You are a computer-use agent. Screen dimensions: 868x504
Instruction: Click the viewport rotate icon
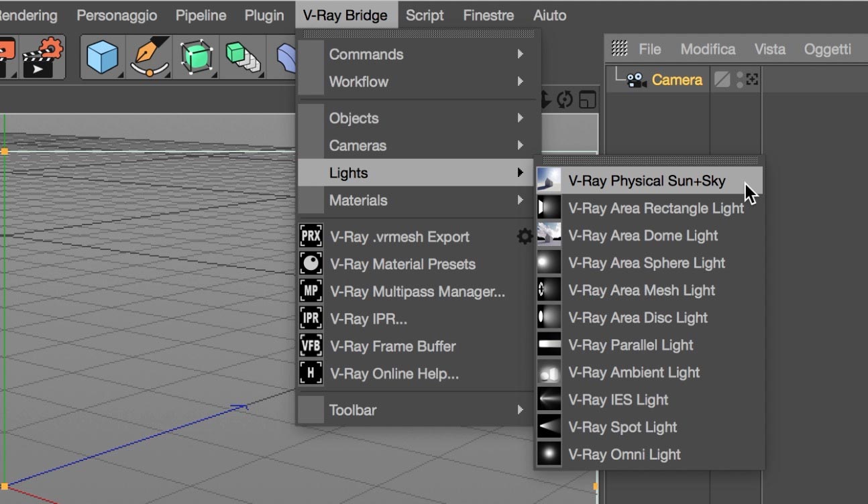coord(565,100)
